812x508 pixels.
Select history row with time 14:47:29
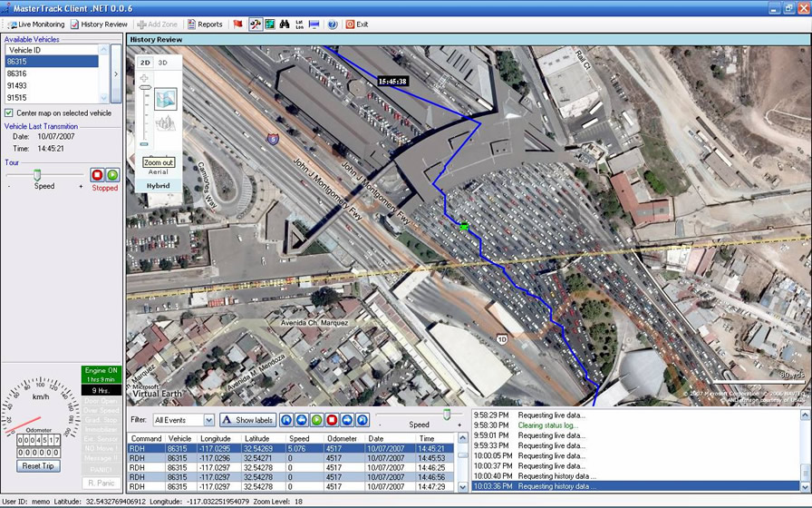coord(291,487)
